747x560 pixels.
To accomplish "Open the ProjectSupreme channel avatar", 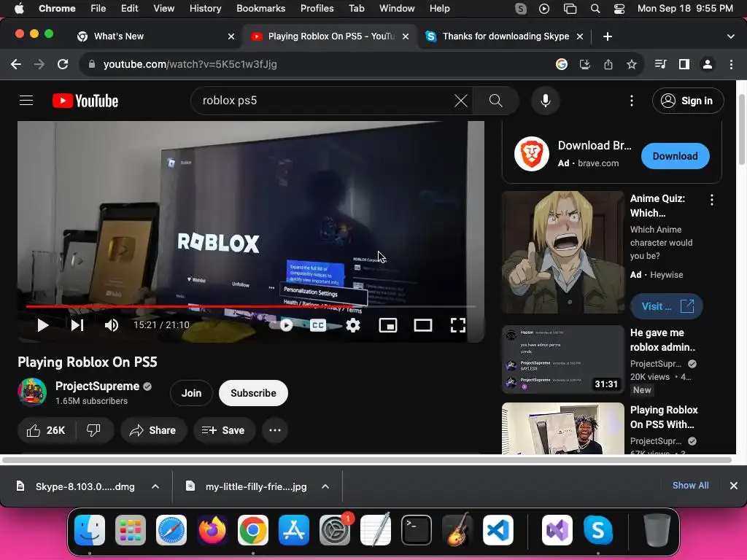I will point(32,392).
